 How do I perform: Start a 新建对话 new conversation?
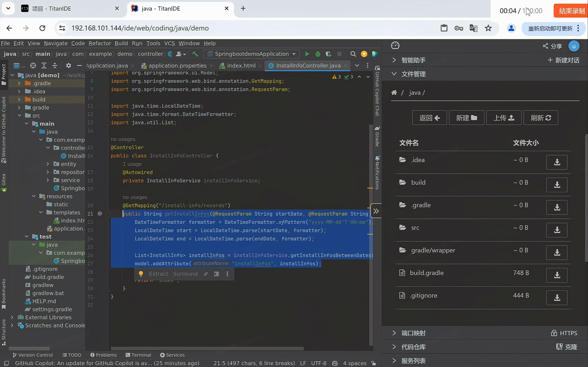point(564,60)
